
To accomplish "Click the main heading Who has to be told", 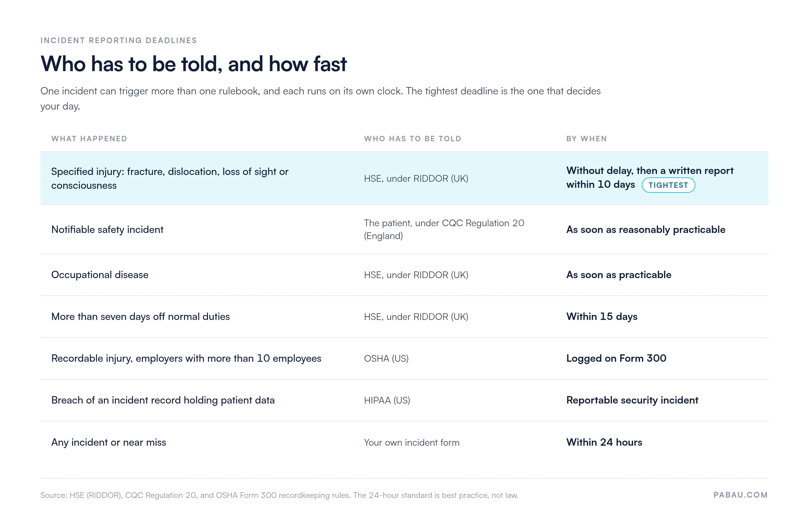I will coord(193,64).
